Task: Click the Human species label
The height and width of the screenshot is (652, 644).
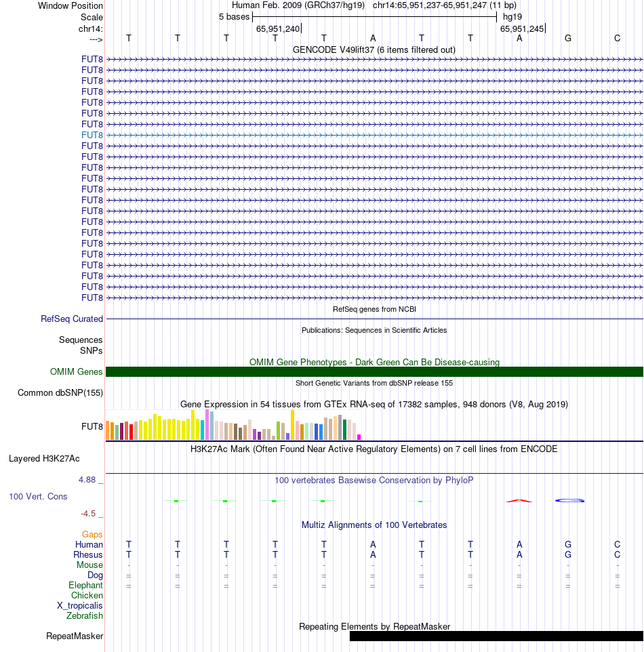Action: tap(89, 545)
